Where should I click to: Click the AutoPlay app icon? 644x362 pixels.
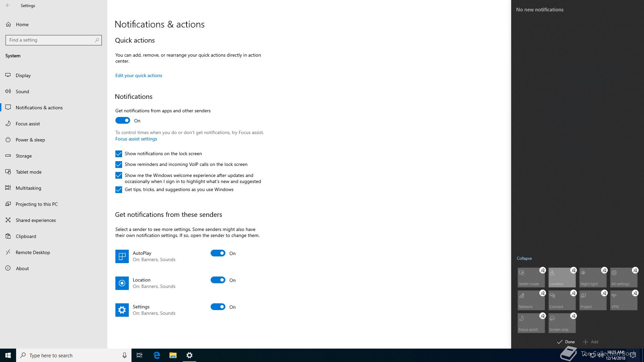point(122,256)
